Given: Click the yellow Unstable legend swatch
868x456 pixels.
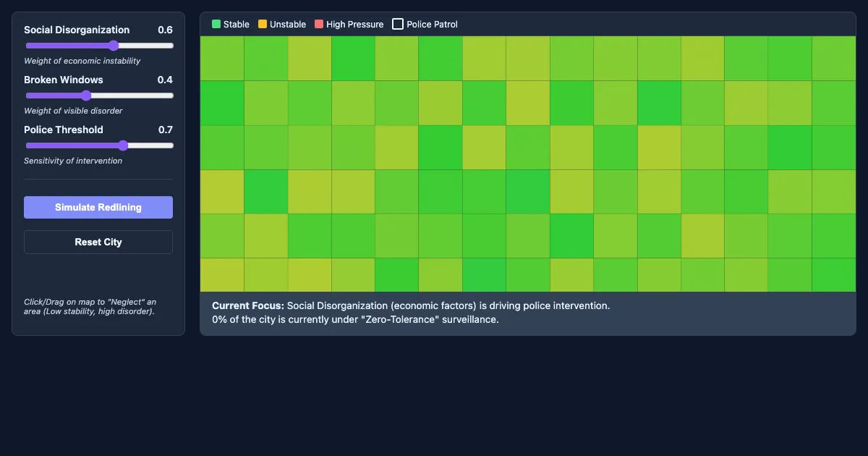Looking at the screenshot, I should (263, 24).
